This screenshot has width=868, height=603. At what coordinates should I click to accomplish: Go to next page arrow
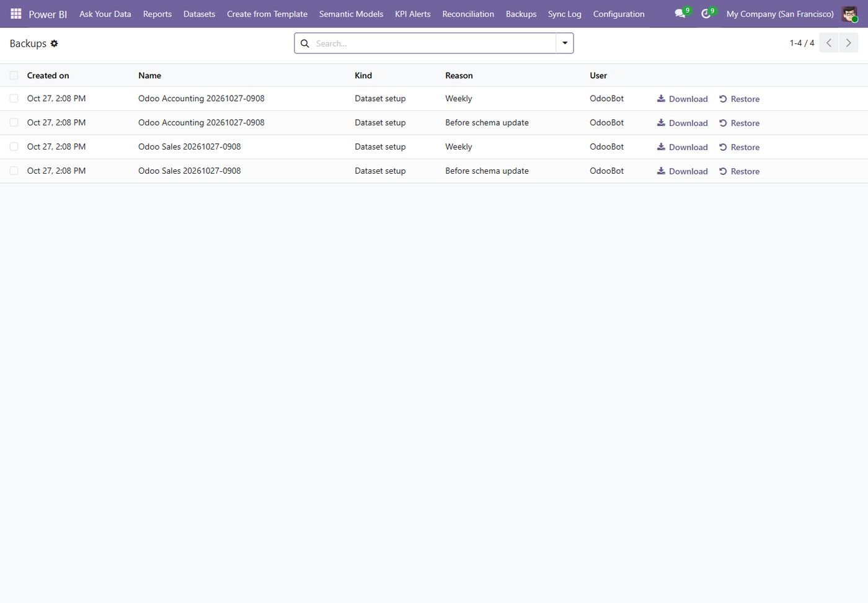click(849, 43)
